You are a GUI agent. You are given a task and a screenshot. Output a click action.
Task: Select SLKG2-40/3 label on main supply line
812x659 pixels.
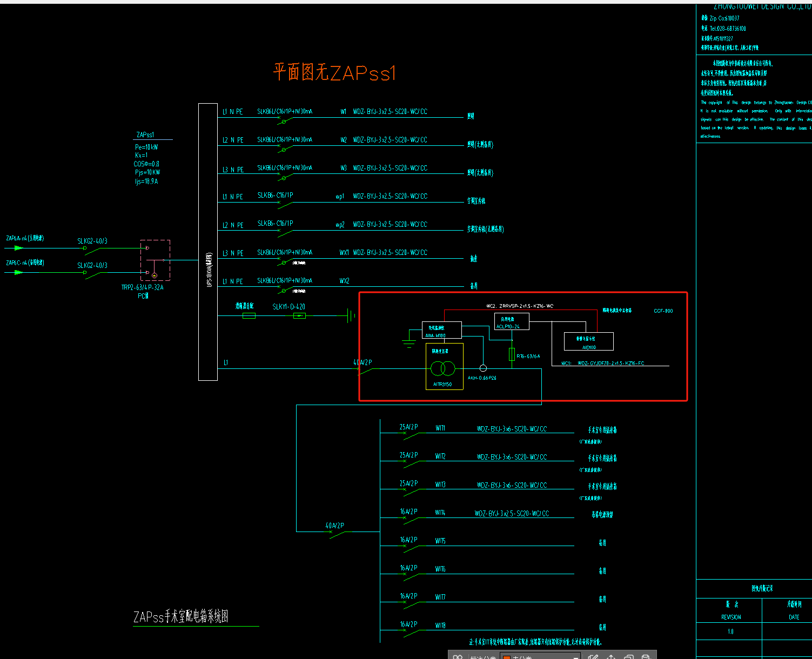point(92,241)
